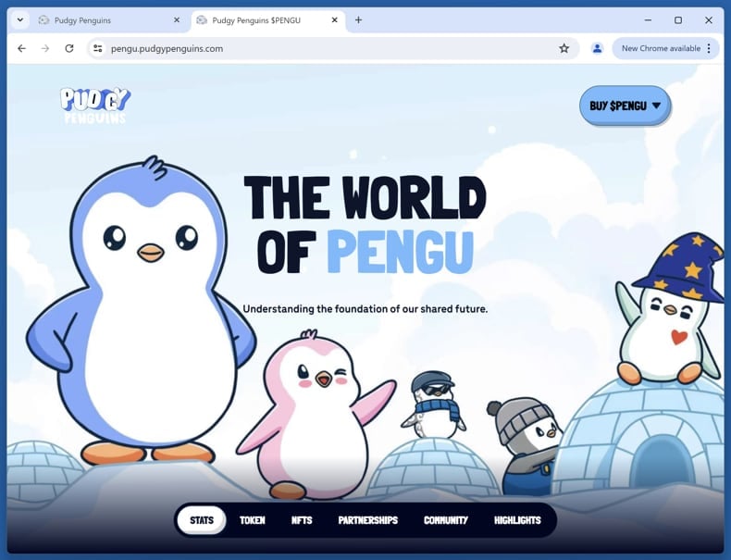
Task: Close the Chrome window
Action: click(709, 20)
